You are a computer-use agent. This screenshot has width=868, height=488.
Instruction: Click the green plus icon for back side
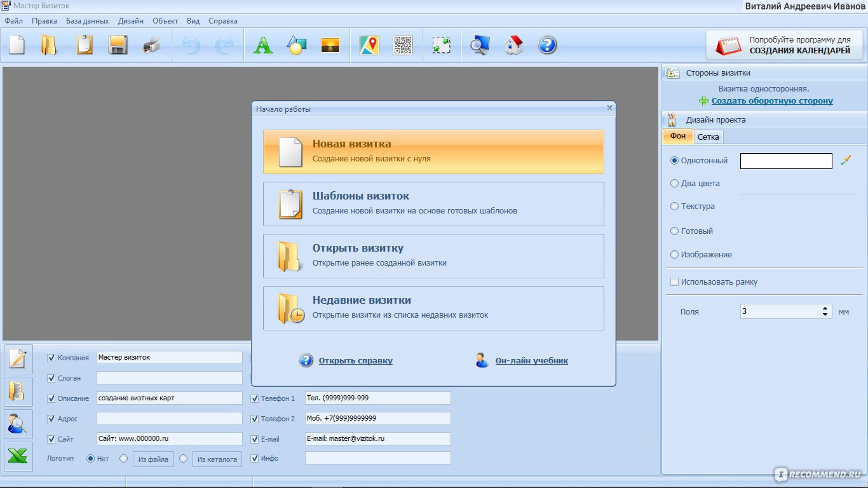pyautogui.click(x=703, y=101)
